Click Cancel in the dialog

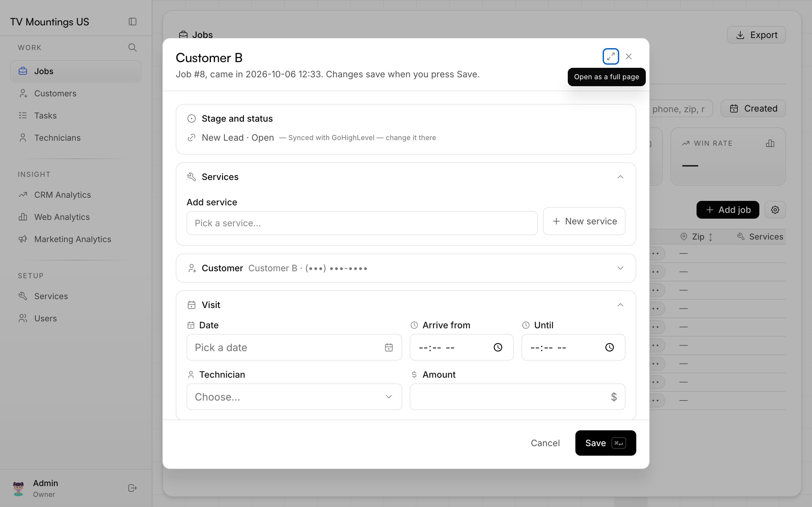[545, 443]
